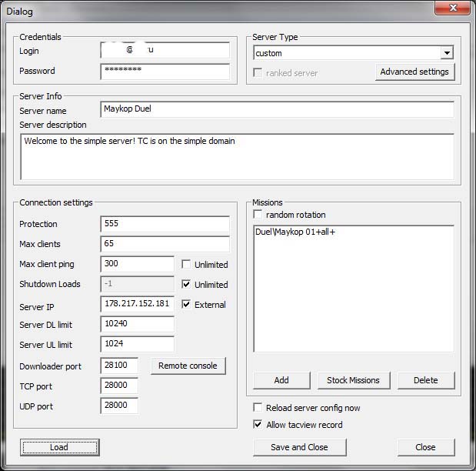Viewport: 476px width, 471px height.
Task: Focus the Server name field
Action: (277, 109)
